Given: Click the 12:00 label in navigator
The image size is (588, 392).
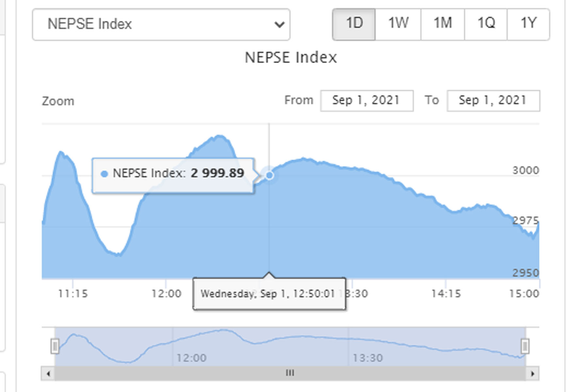Looking at the screenshot, I should tap(191, 358).
